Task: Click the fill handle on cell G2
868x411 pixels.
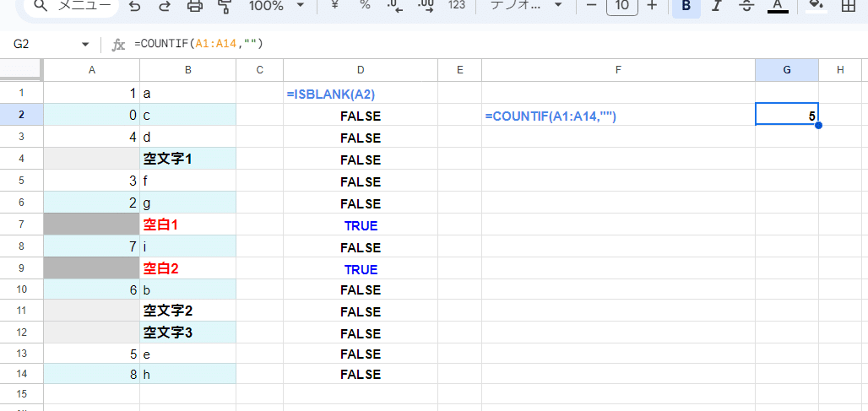Action: pyautogui.click(x=818, y=126)
